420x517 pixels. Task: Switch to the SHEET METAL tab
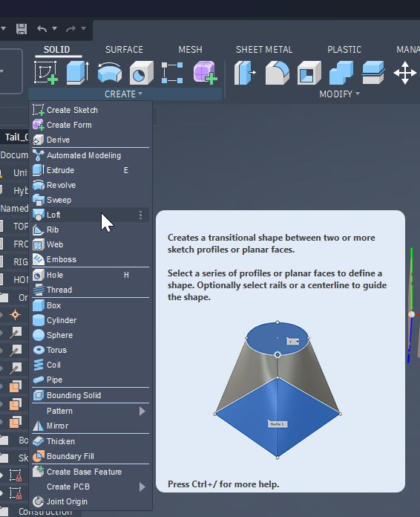click(264, 50)
